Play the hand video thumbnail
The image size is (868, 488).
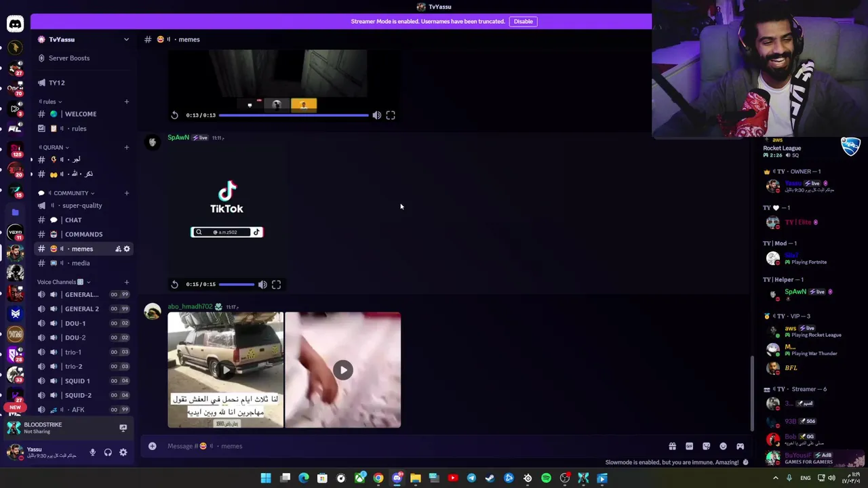(343, 370)
